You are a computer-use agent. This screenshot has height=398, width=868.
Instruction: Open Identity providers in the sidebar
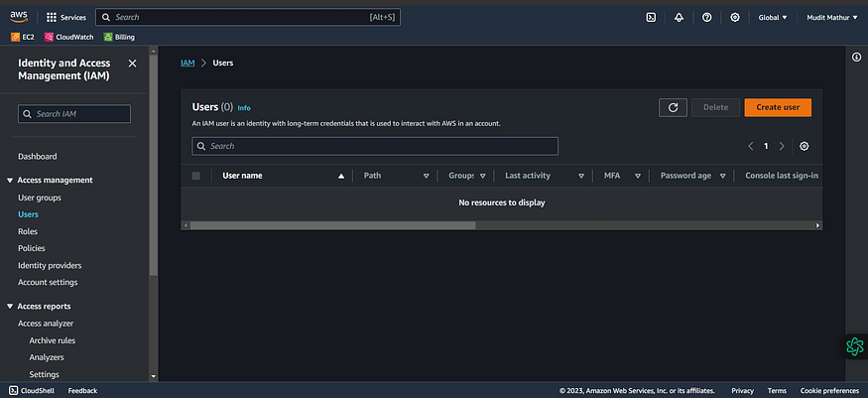tap(50, 266)
